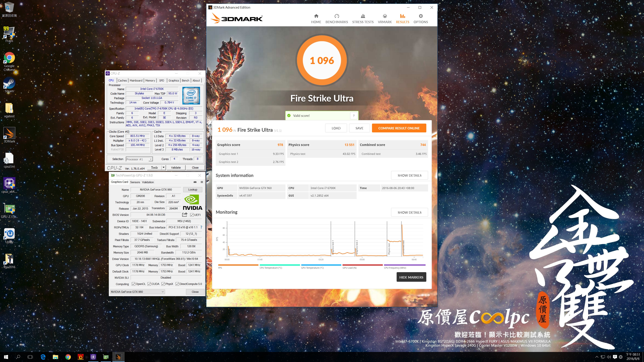Open Stress Tests section icon
Viewport: 644px width, 362px height.
point(363,16)
